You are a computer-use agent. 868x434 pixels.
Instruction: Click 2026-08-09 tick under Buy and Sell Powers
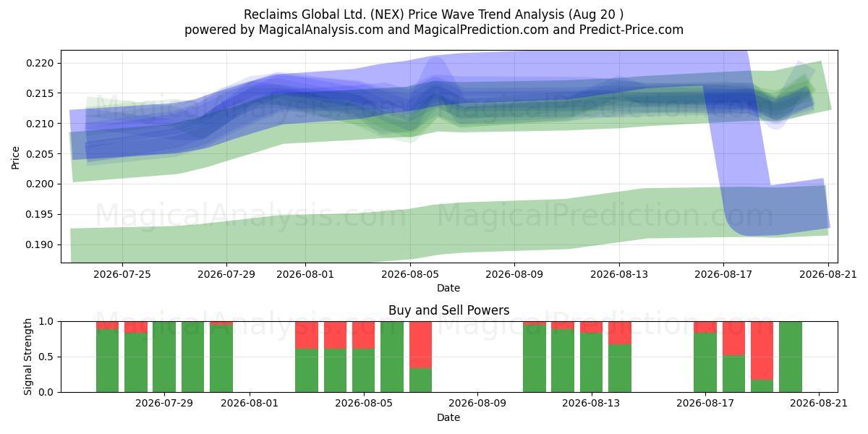pyautogui.click(x=477, y=404)
